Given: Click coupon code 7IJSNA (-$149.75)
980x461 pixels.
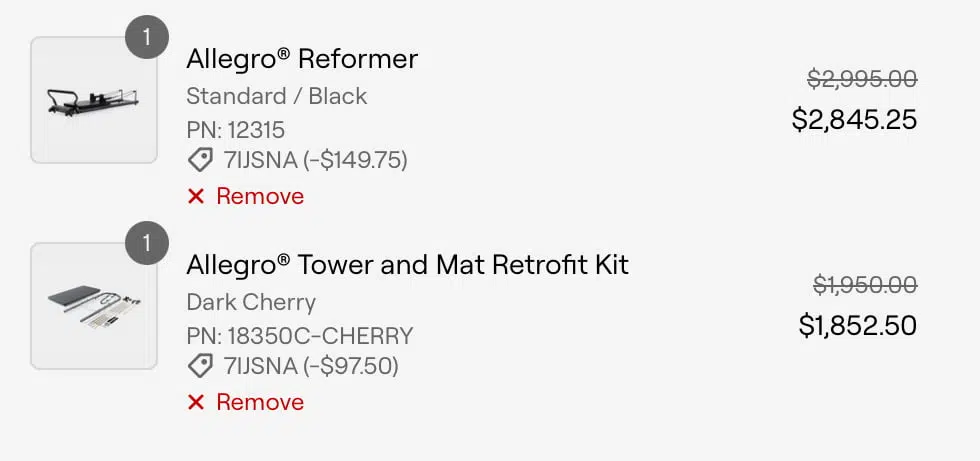Looking at the screenshot, I should pyautogui.click(x=316, y=161).
